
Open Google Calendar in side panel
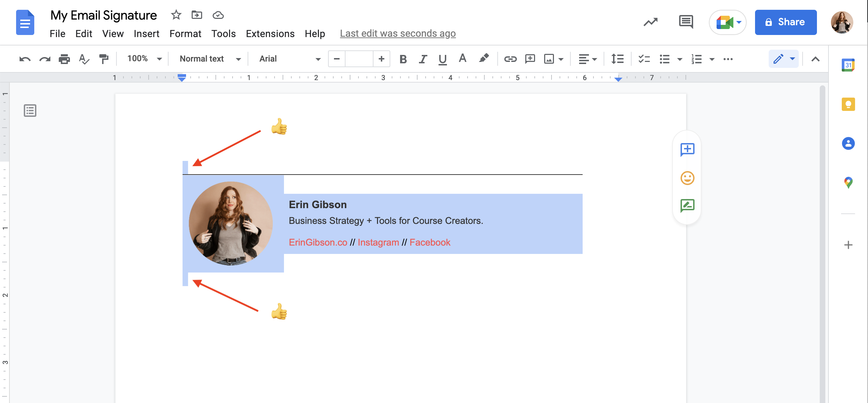(x=848, y=65)
